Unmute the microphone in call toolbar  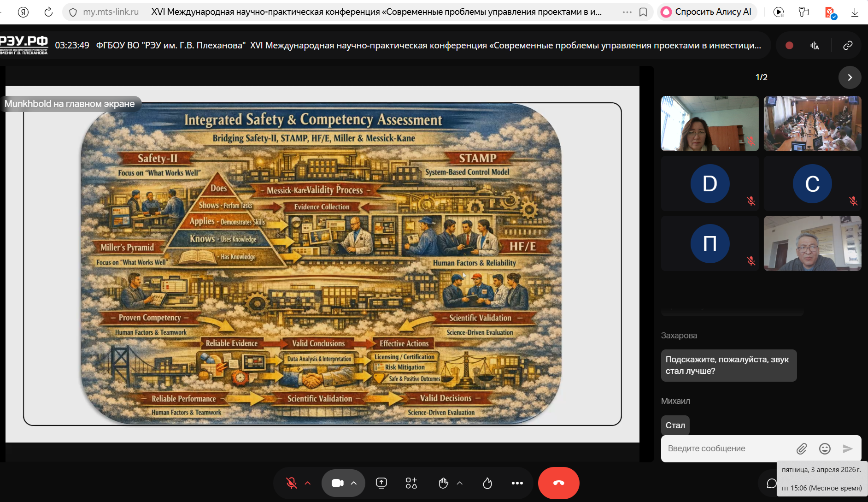(291, 483)
